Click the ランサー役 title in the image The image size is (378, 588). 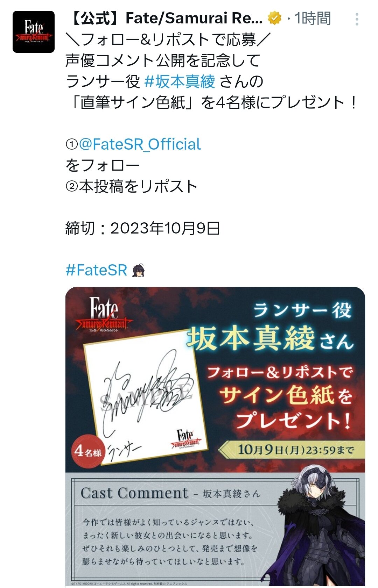pyautogui.click(x=302, y=310)
